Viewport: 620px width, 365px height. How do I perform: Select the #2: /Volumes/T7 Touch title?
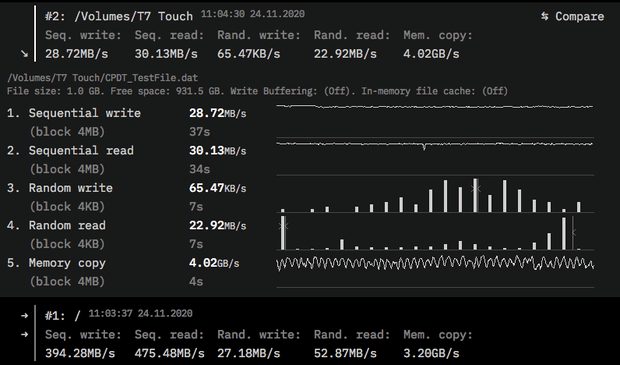point(119,16)
